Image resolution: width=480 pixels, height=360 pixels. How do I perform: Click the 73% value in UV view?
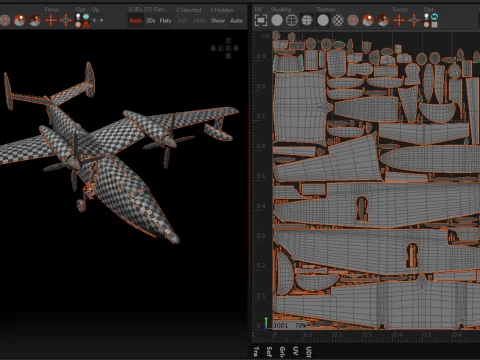[x=300, y=325]
